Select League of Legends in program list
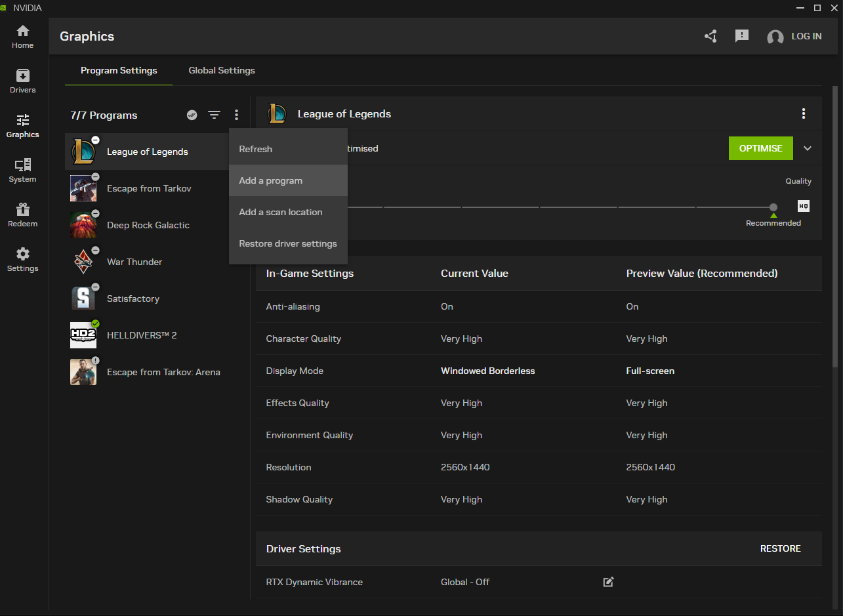 [148, 152]
